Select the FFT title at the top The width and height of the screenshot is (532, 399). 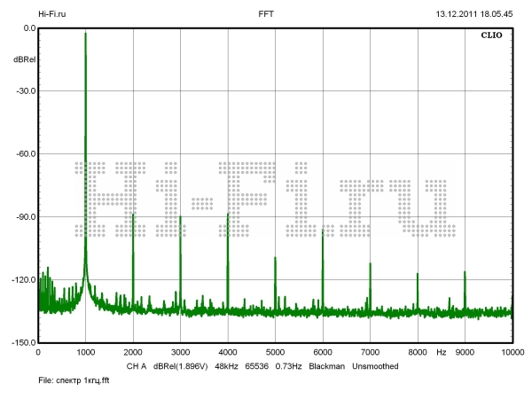click(265, 14)
